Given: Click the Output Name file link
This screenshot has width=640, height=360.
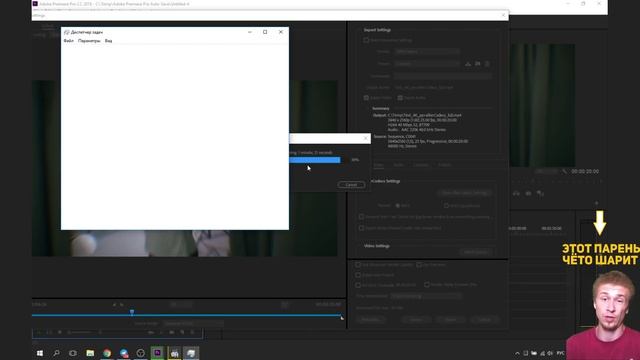Looking at the screenshot, I should click(424, 87).
